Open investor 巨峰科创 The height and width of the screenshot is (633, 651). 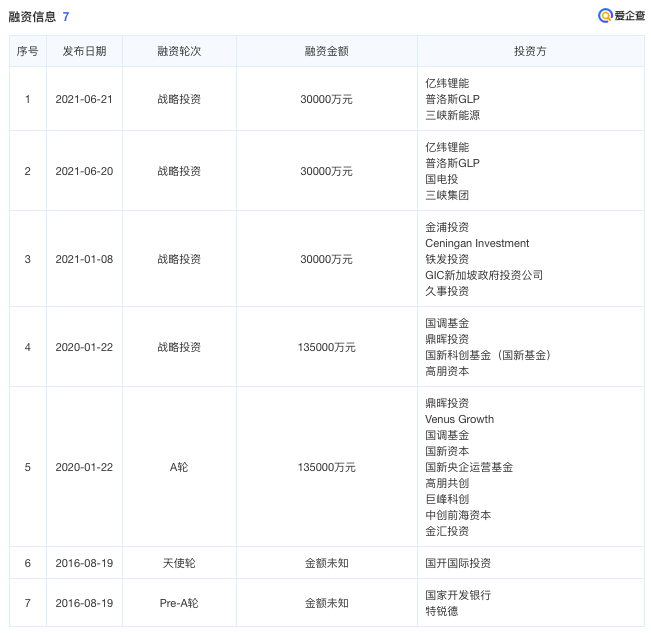click(x=447, y=499)
